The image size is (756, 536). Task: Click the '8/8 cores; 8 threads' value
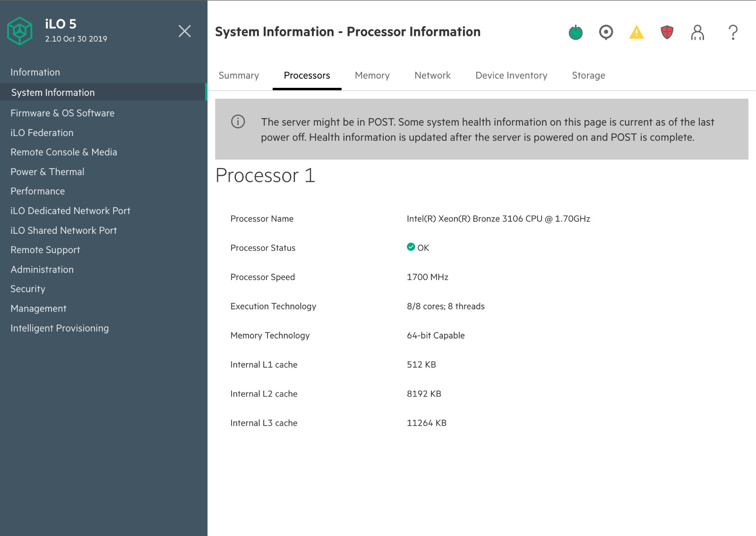point(446,306)
